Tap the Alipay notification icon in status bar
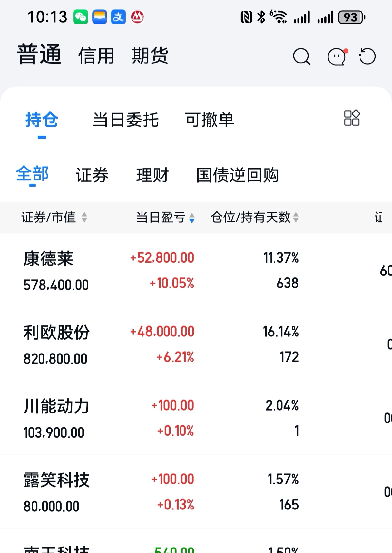392x553 pixels. click(x=118, y=17)
